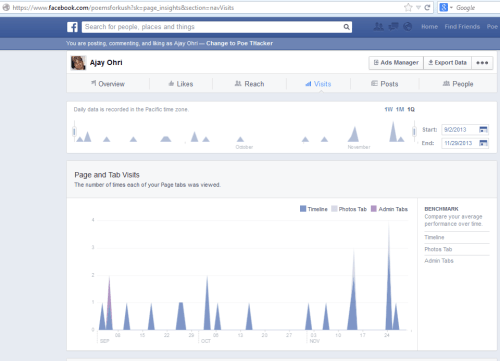
Task: Click the End date field
Action: (465, 143)
